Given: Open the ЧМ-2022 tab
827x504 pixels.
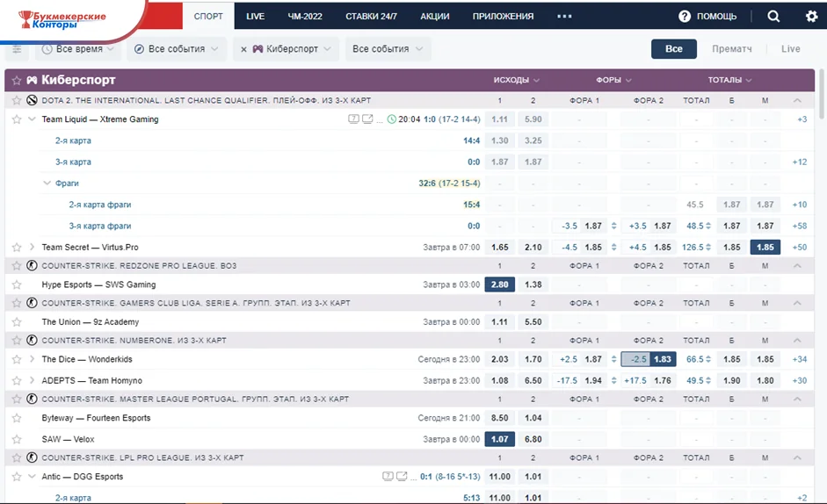Looking at the screenshot, I should (305, 17).
